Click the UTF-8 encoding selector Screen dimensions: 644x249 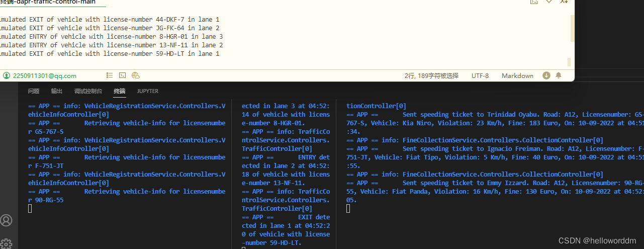[480, 75]
